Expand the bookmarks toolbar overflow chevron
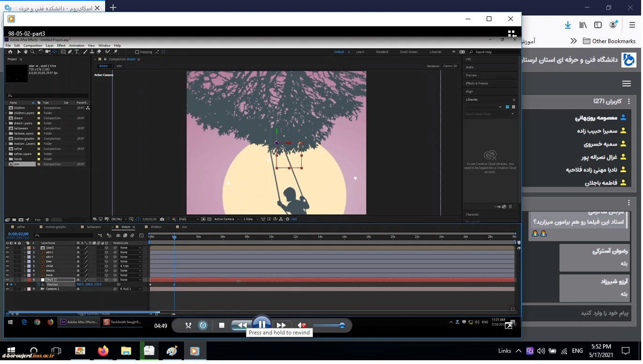643x364 pixels. pos(574,41)
